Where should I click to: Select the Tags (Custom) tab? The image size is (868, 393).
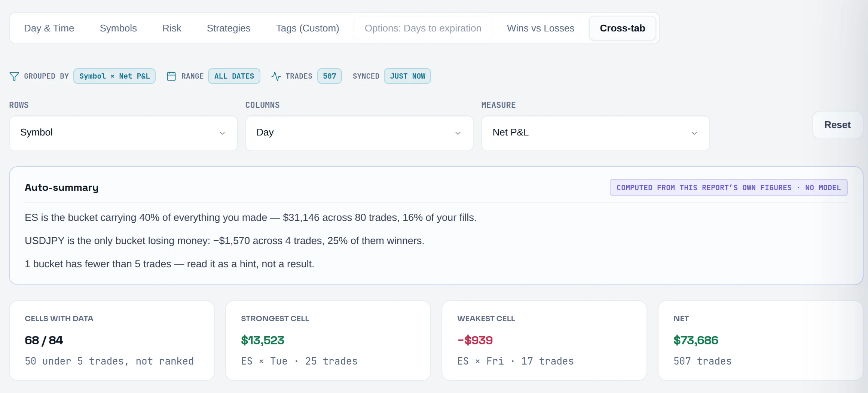click(x=308, y=28)
